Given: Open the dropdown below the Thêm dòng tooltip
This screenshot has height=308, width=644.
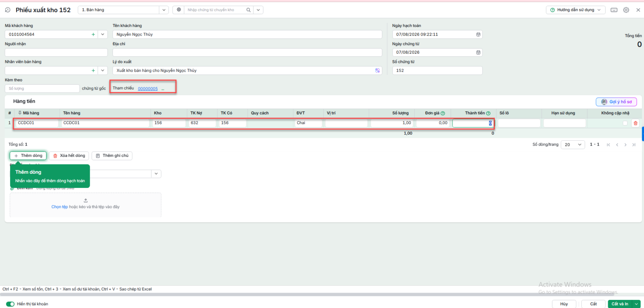Looking at the screenshot, I should 156,174.
